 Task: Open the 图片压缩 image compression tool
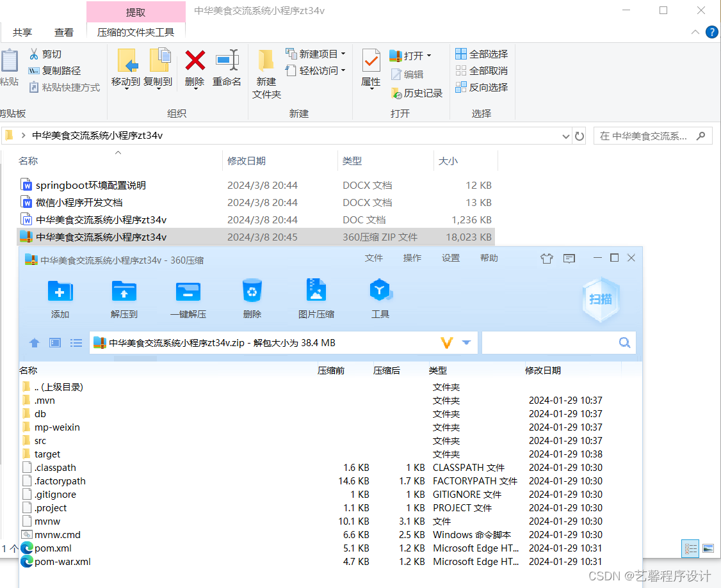316,290
